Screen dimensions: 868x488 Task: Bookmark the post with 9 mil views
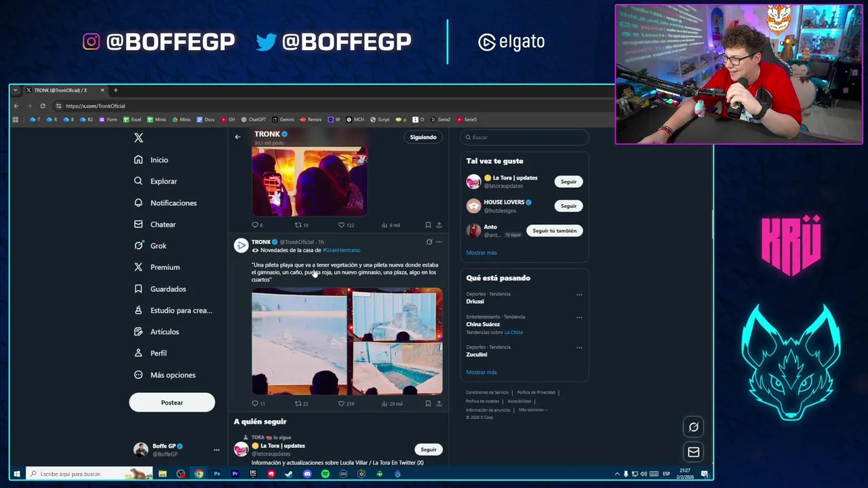coord(428,225)
